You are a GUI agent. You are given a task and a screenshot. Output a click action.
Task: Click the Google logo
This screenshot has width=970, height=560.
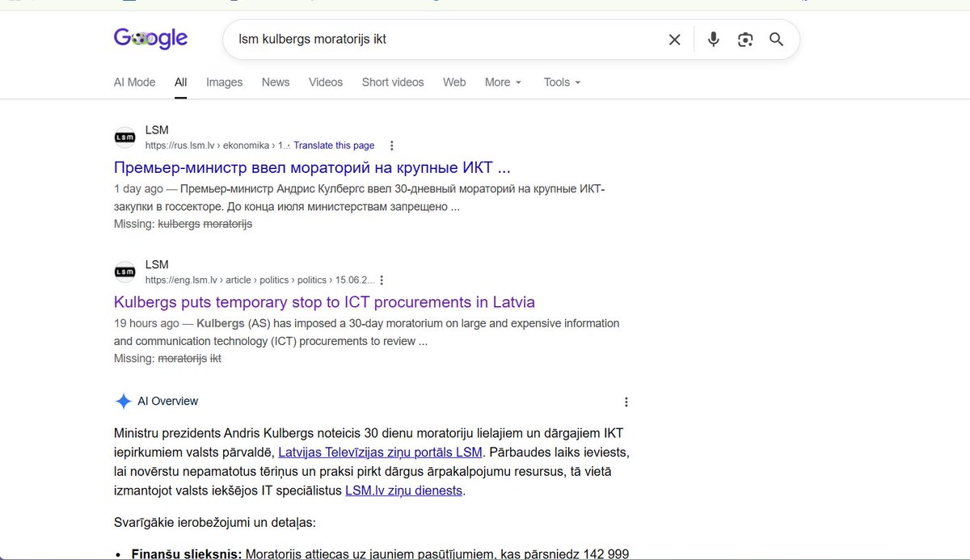click(150, 38)
